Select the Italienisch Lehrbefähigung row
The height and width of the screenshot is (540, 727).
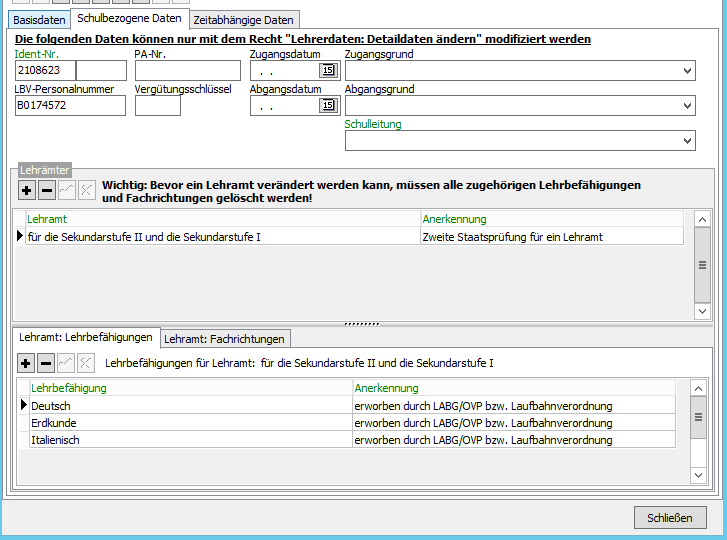pyautogui.click(x=190, y=440)
